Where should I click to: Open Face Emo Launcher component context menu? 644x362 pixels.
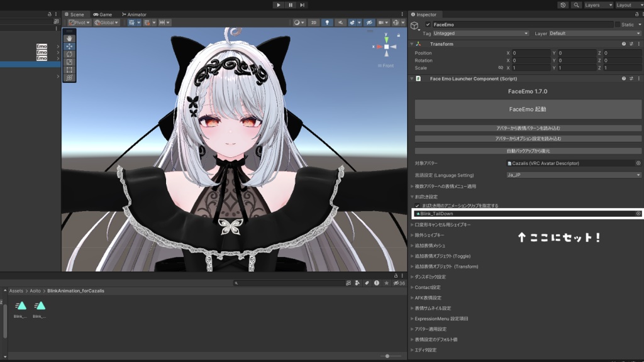tap(639, 79)
